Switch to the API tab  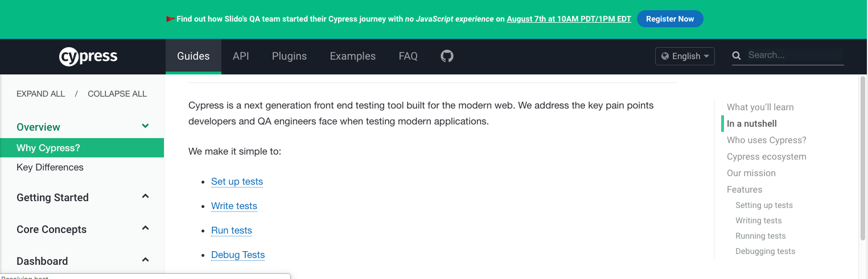(241, 56)
